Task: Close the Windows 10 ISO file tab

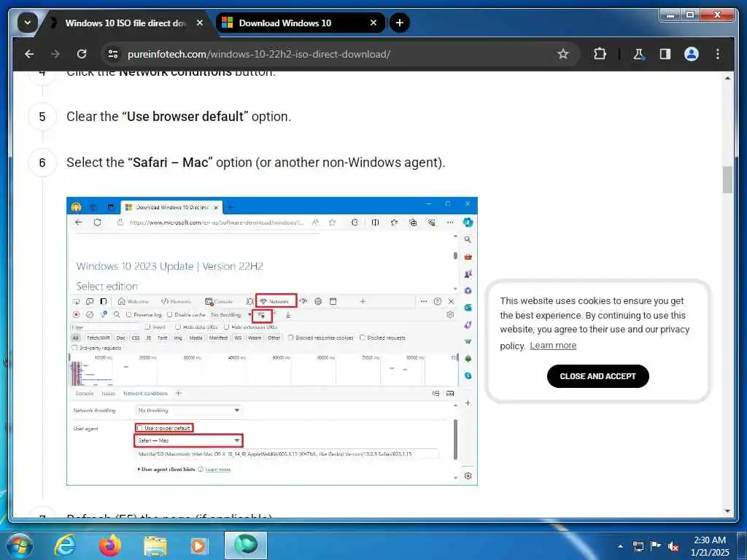Action: [200, 23]
